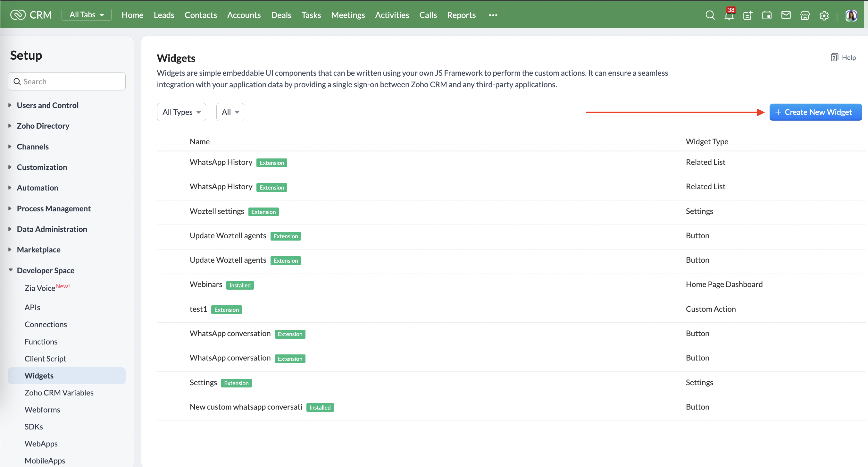Image resolution: width=868 pixels, height=467 pixels.
Task: Click the Setup search field
Action: (67, 81)
